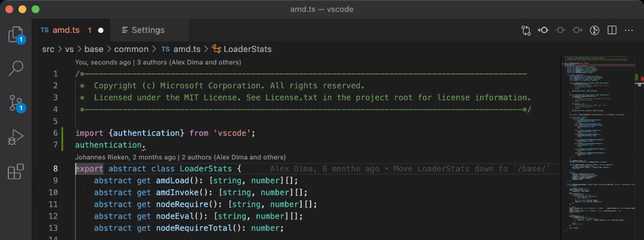644x240 pixels.
Task: Click the Open Changes compare icon
Action: click(526, 30)
